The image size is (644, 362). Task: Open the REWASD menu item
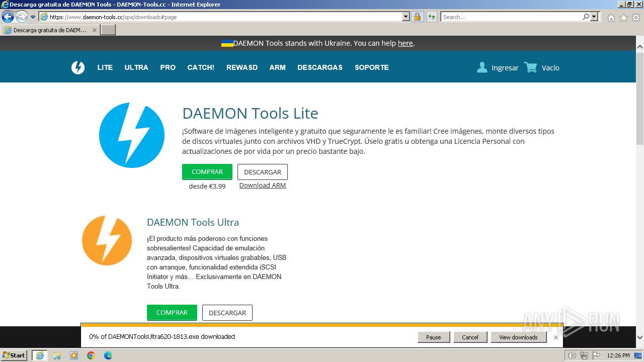point(242,67)
